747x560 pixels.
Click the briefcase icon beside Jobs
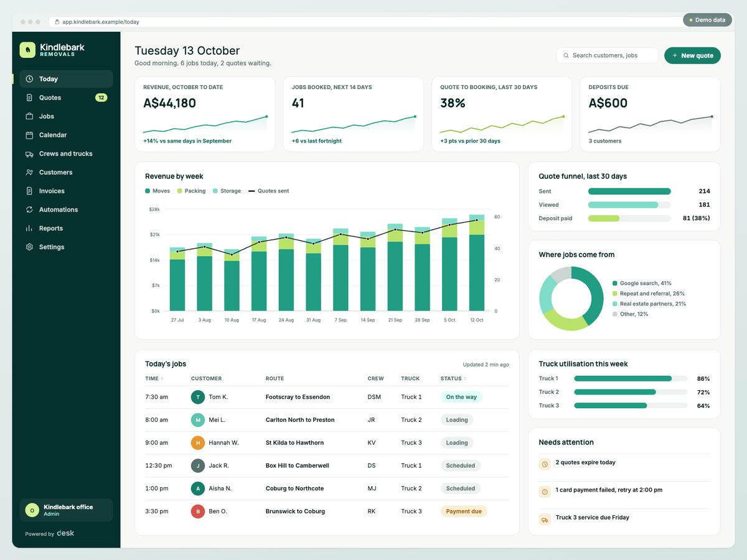pyautogui.click(x=29, y=116)
